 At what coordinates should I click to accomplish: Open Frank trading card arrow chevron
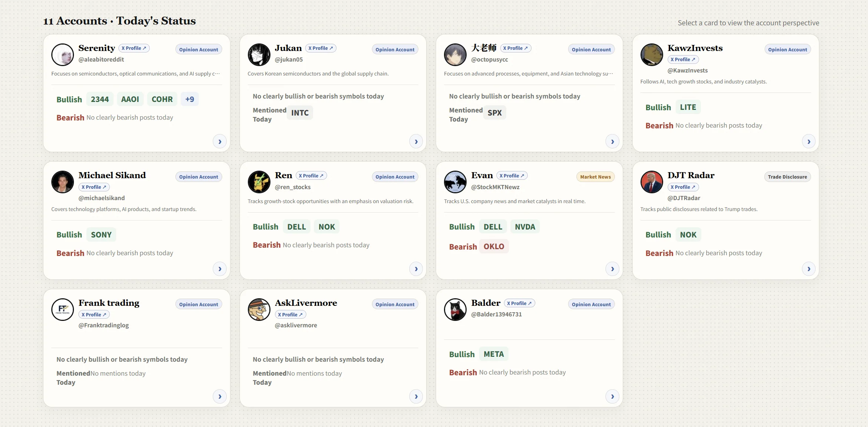pyautogui.click(x=220, y=396)
